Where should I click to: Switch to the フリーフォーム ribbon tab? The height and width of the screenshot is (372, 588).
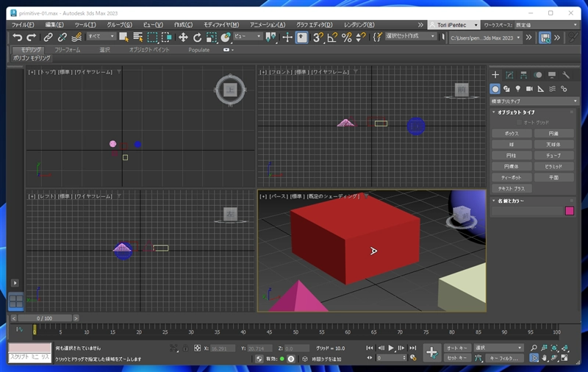point(67,49)
